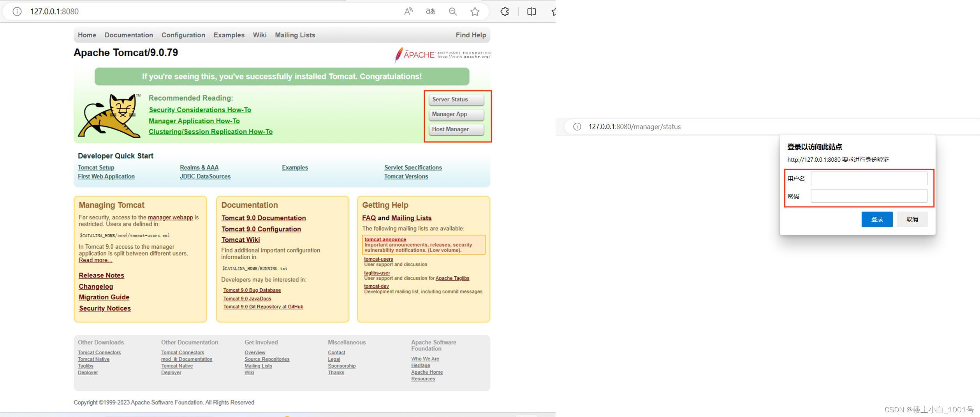Open Manager Application How-To link
The image size is (980, 417).
194,121
